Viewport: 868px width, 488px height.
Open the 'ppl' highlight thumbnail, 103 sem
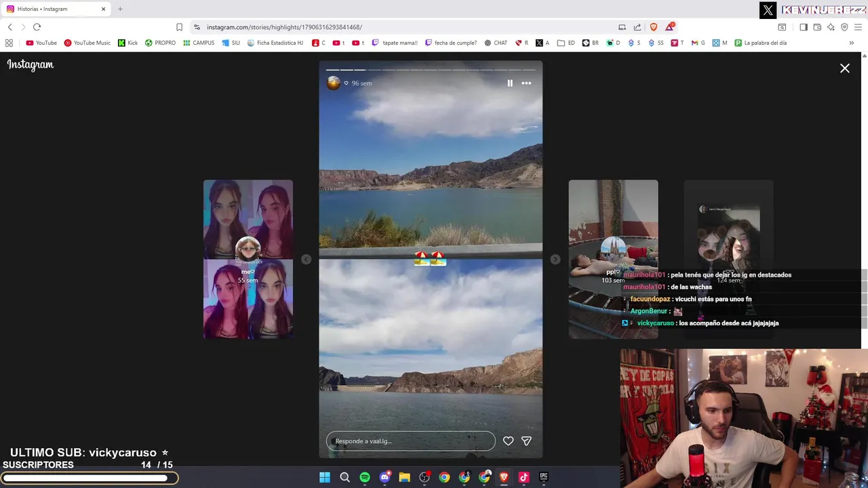613,259
